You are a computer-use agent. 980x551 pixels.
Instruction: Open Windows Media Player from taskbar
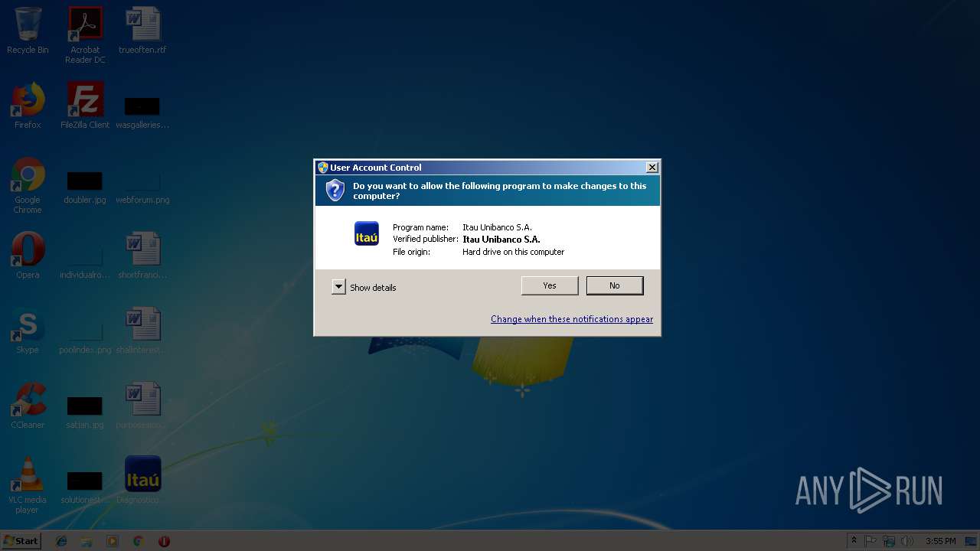(x=113, y=541)
